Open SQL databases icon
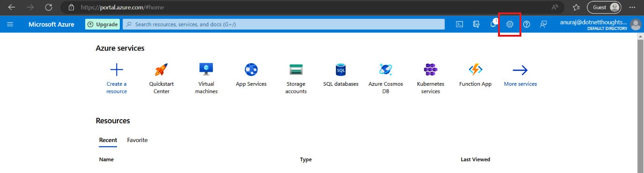The height and width of the screenshot is (173, 644). click(x=341, y=70)
